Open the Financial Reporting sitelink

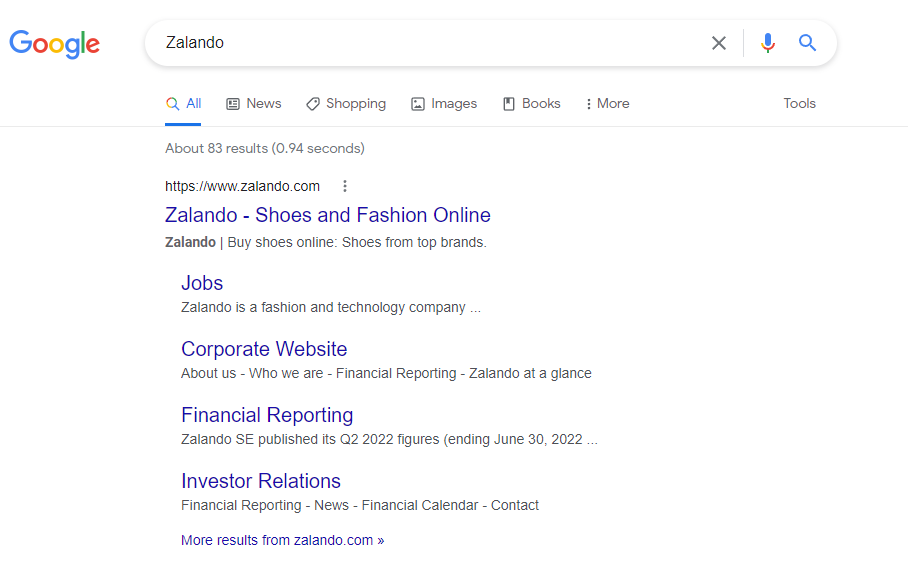coord(267,415)
